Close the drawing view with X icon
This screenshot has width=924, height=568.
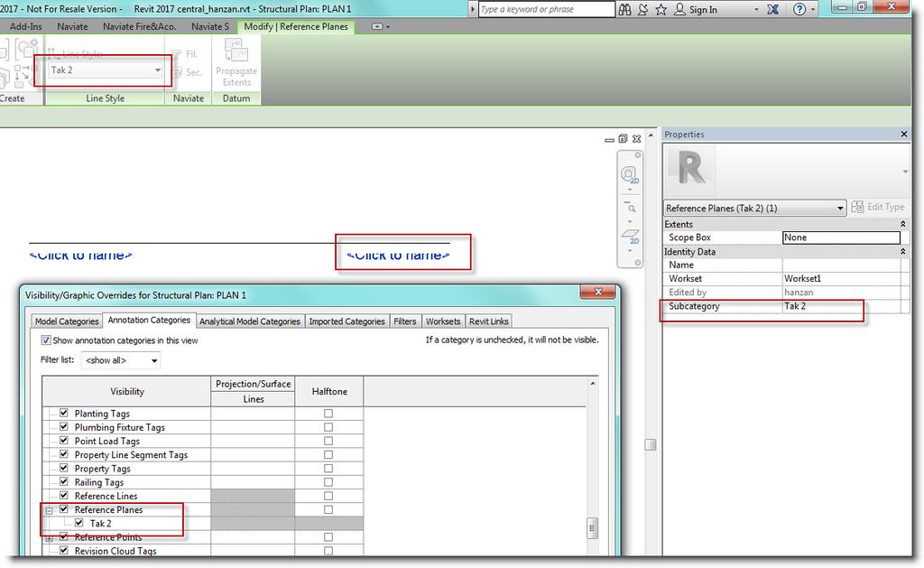click(x=636, y=139)
